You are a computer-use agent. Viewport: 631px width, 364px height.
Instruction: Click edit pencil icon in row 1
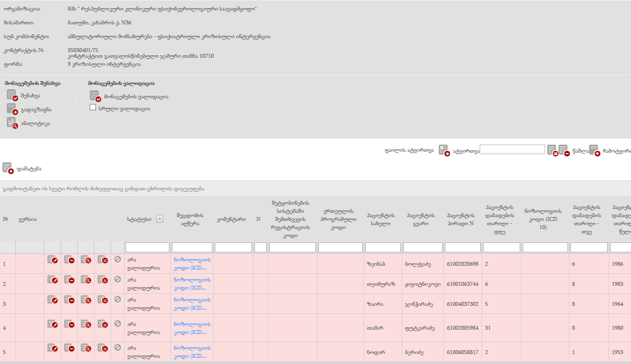click(53, 260)
